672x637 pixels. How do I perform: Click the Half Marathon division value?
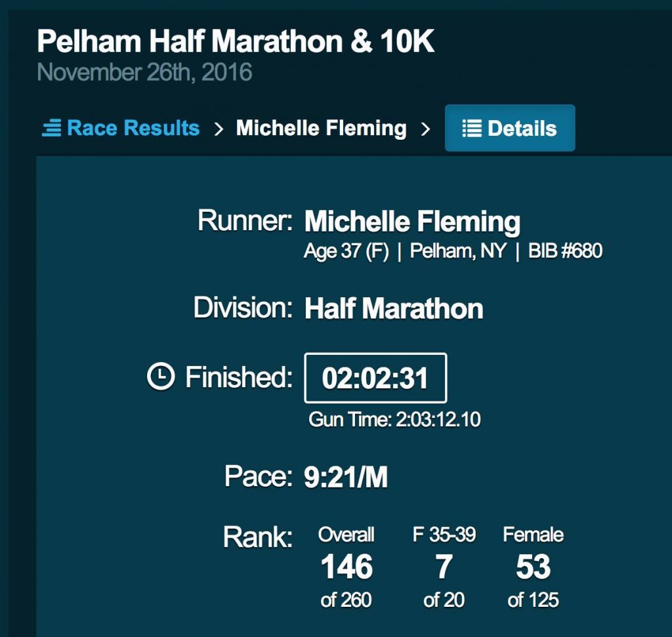394,308
